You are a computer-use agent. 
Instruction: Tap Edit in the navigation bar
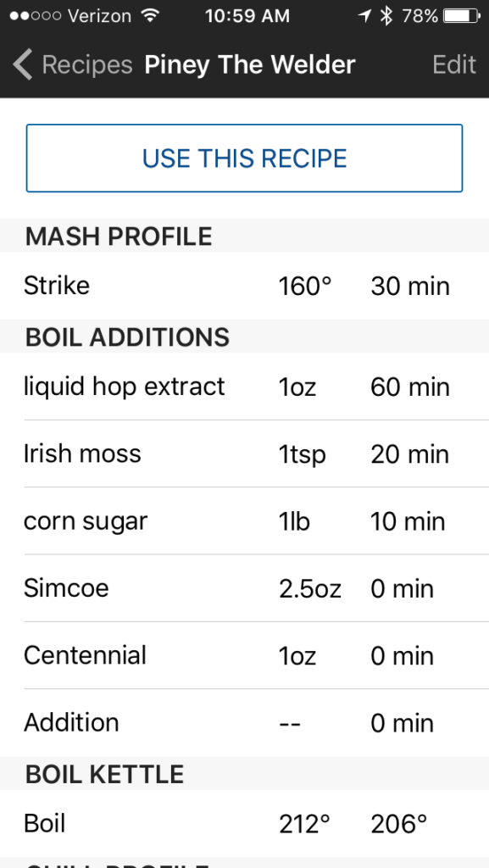pyautogui.click(x=454, y=64)
